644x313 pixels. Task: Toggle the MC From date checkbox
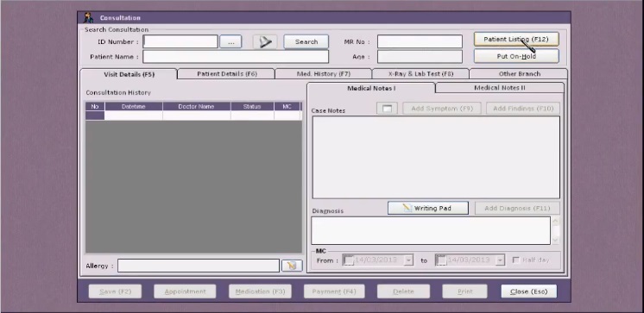pyautogui.click(x=347, y=260)
